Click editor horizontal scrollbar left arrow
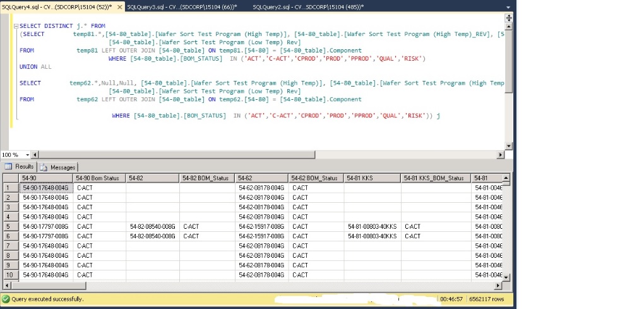The image size is (644, 309). pyautogui.click(x=35, y=155)
